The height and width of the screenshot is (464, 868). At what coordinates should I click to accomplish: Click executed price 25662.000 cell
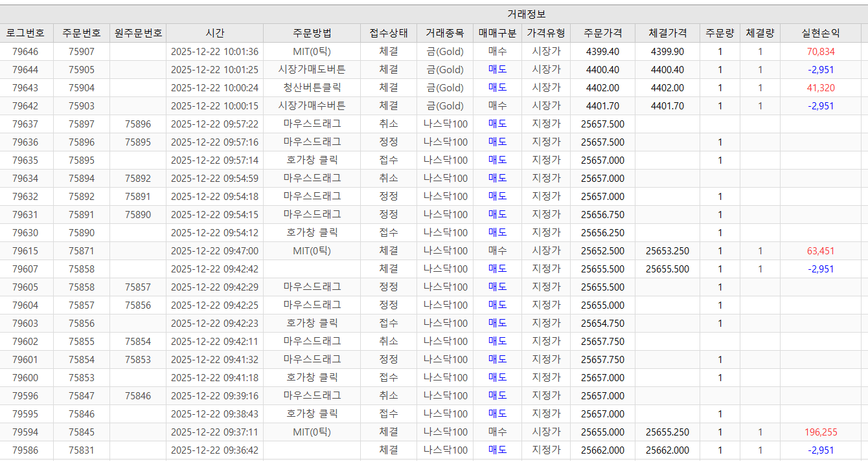[x=667, y=450]
